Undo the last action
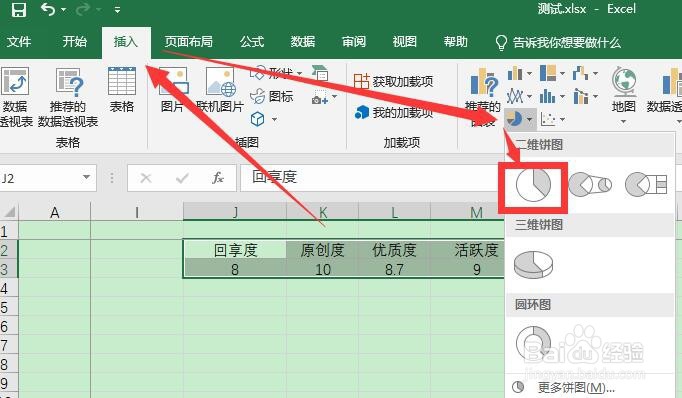Image resolution: width=682 pixels, height=398 pixels. (48, 9)
